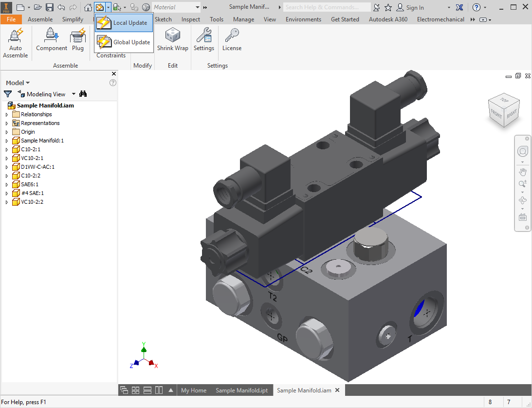Switch to the Sample Manifold.ipt document tab
The image size is (532, 408).
(241, 390)
